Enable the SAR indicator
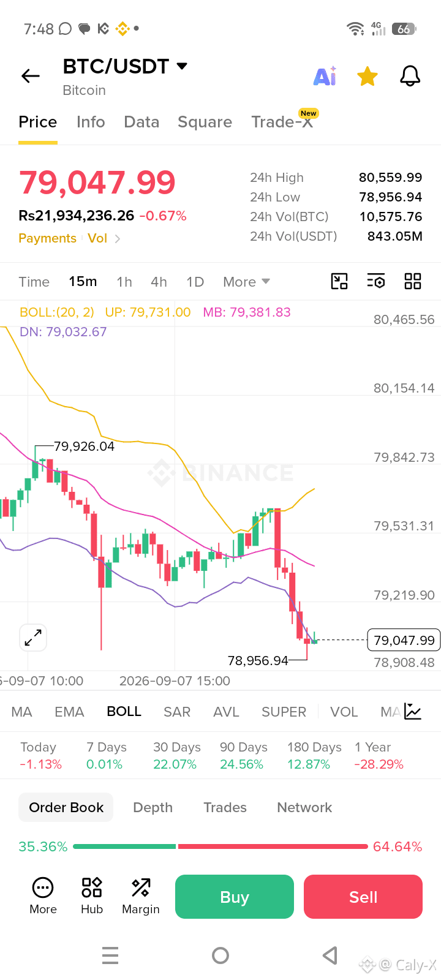This screenshot has height=980, width=441. [177, 712]
